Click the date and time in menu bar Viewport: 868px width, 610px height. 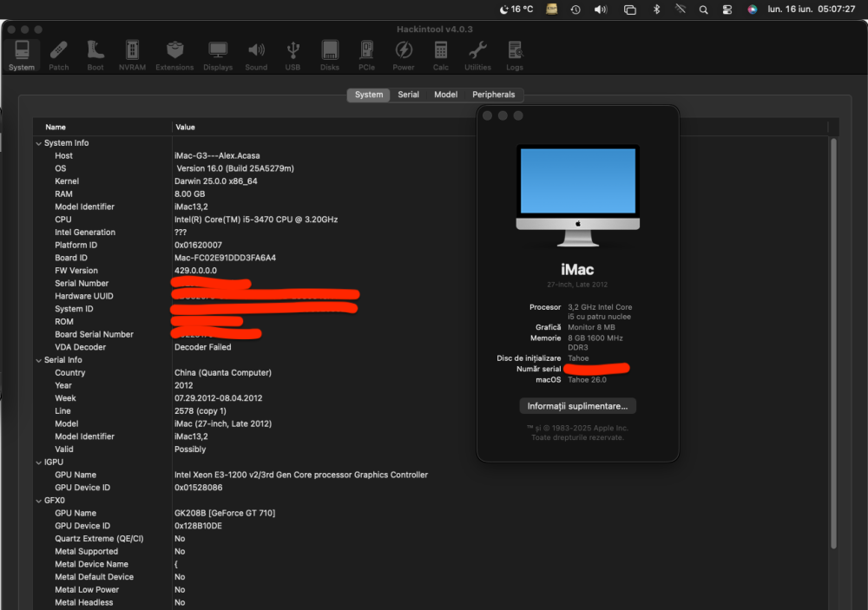tap(811, 10)
